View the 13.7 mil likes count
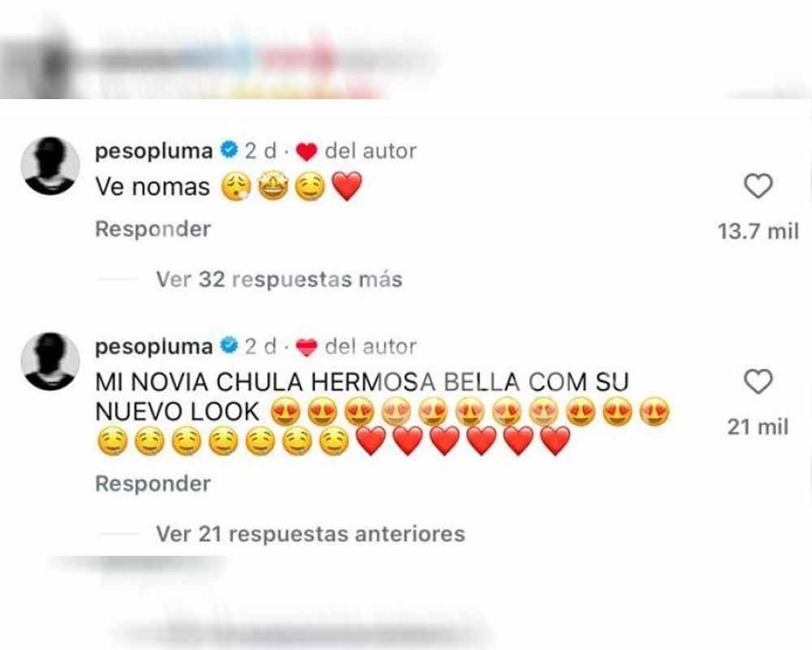 pos(758,232)
